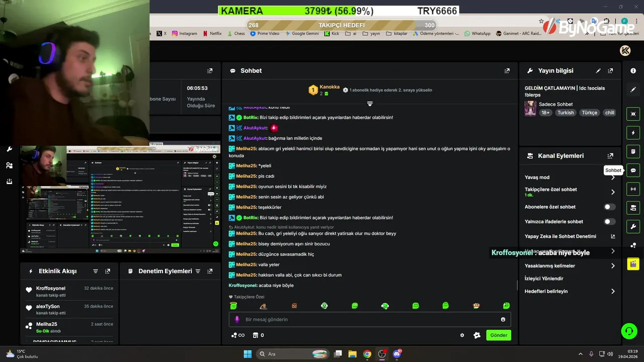The height and width of the screenshot is (362, 644).
Task: Pop out the Etkinlik Akışı panel
Action: (107, 271)
